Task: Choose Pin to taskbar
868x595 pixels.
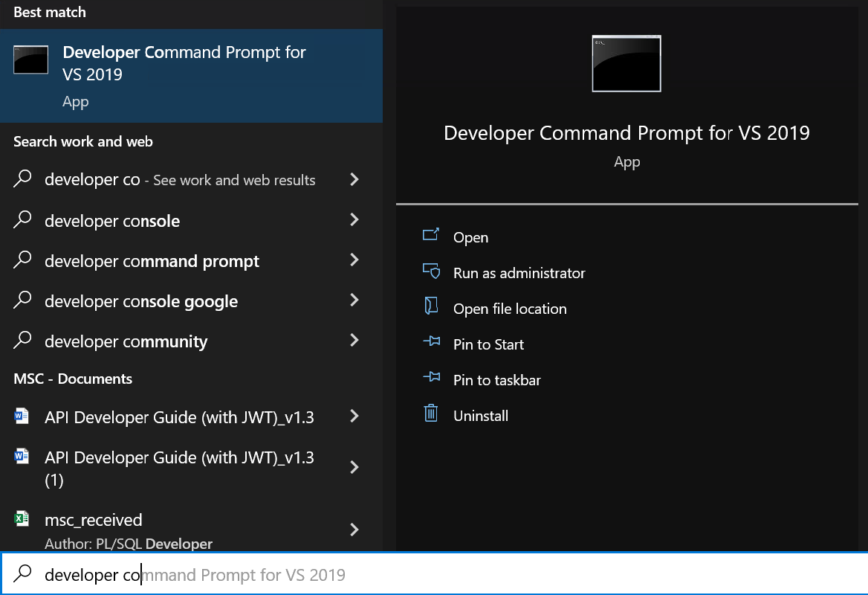Action: 496,380
